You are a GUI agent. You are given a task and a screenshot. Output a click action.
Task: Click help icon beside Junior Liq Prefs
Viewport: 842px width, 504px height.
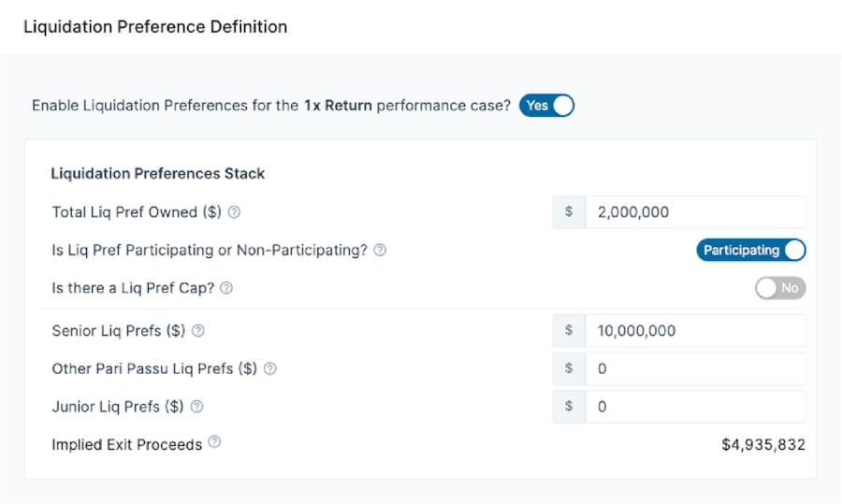coord(197,407)
